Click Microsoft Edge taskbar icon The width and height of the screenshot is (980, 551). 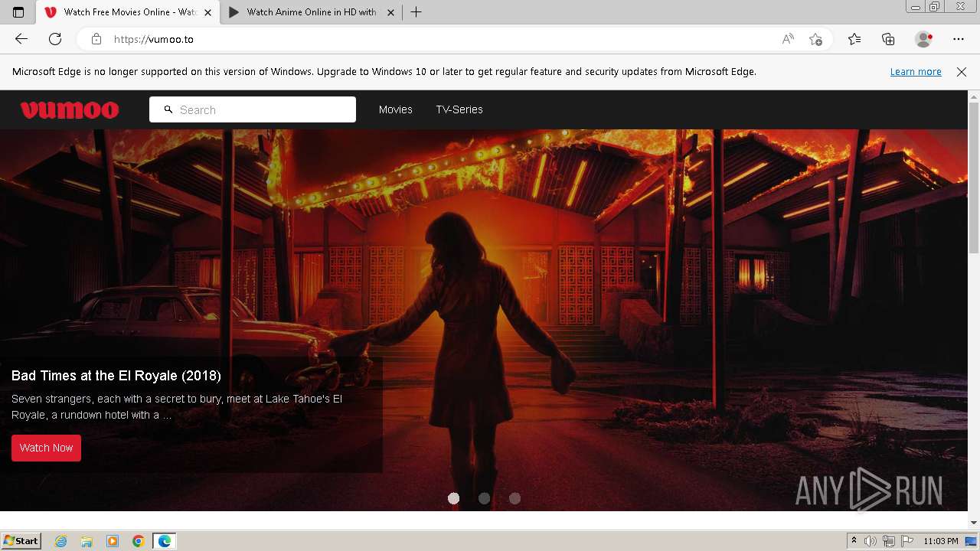coord(165,541)
